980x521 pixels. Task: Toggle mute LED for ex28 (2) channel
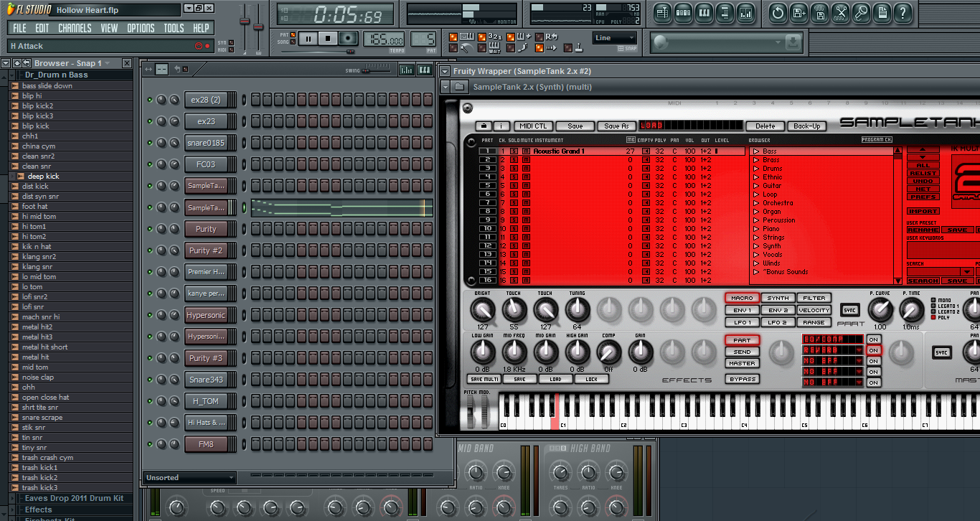150,100
